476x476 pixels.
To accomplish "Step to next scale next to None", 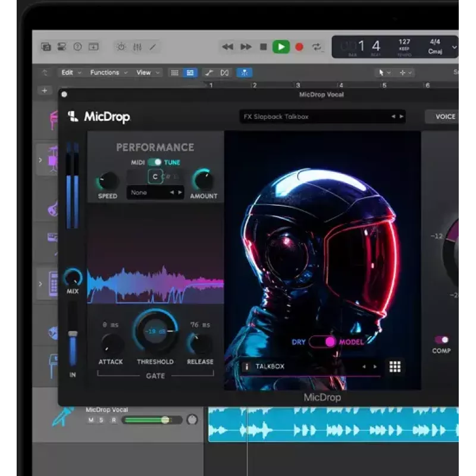I will pyautogui.click(x=180, y=192).
